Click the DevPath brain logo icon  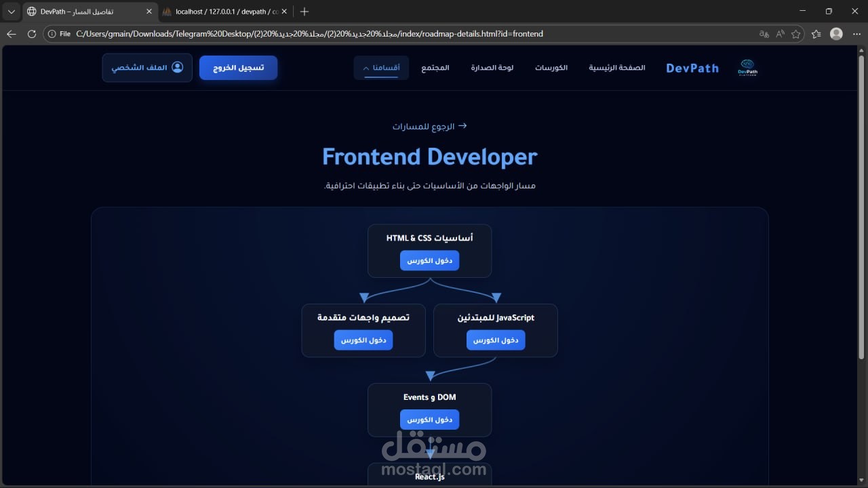(748, 68)
